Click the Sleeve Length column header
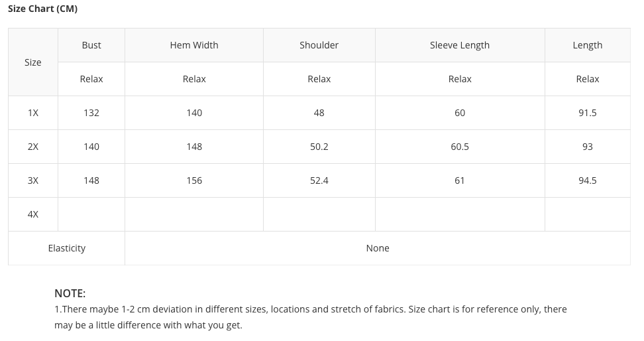 coord(460,45)
